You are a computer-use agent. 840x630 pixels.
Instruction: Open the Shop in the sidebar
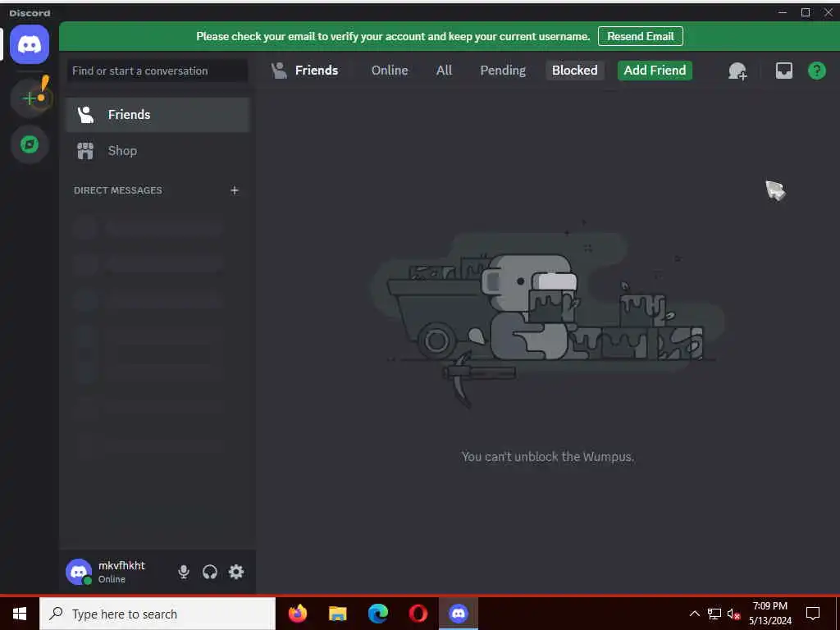(x=158, y=151)
